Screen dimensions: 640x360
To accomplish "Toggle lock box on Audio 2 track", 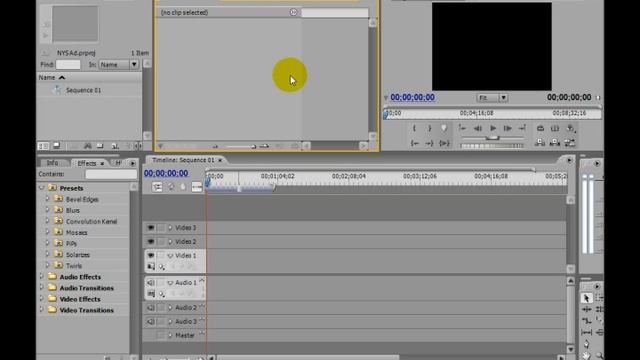I will pyautogui.click(x=161, y=308).
